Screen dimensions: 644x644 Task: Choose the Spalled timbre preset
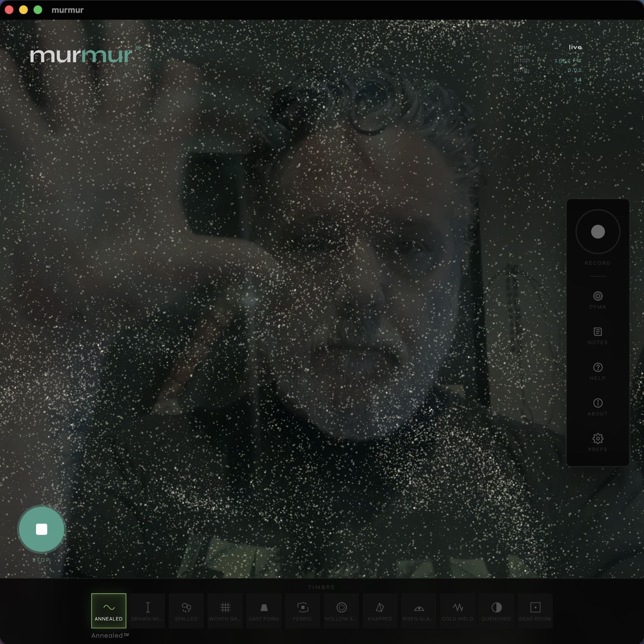[x=186, y=610]
